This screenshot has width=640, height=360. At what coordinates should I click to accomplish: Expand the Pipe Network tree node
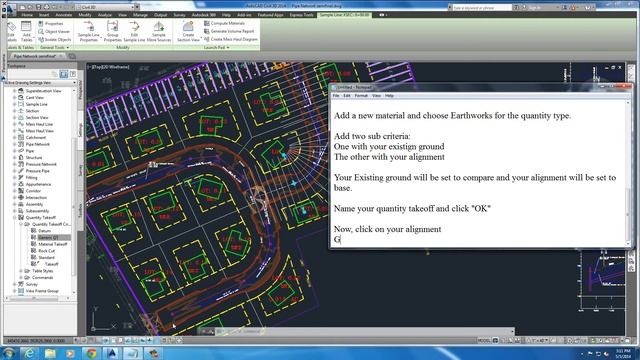[x=15, y=144]
